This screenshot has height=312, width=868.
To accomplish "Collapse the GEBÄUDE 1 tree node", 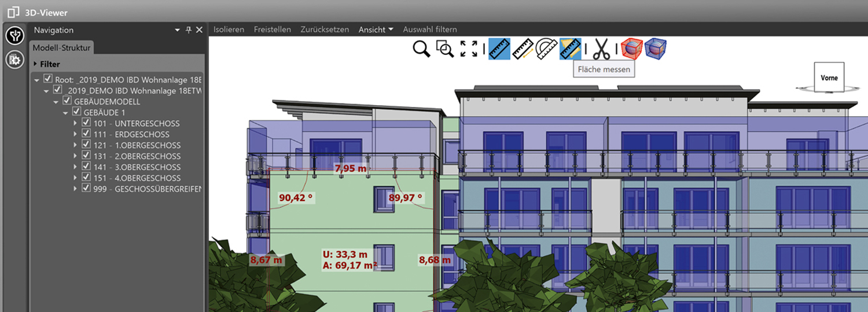I will [66, 113].
